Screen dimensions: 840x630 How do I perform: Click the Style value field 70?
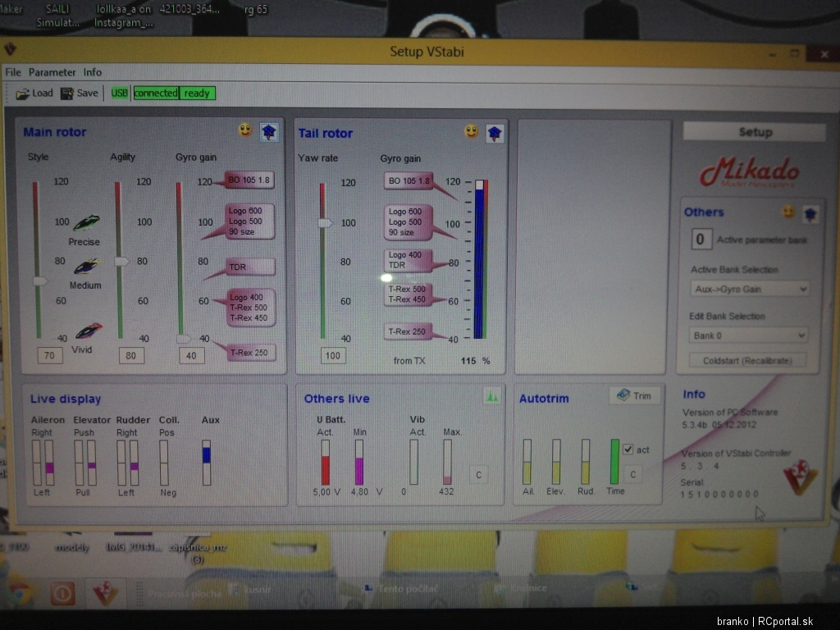click(49, 356)
